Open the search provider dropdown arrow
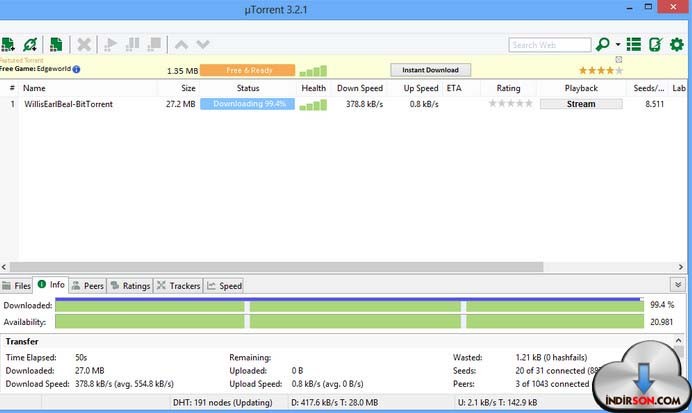The width and height of the screenshot is (692, 413). pos(618,45)
